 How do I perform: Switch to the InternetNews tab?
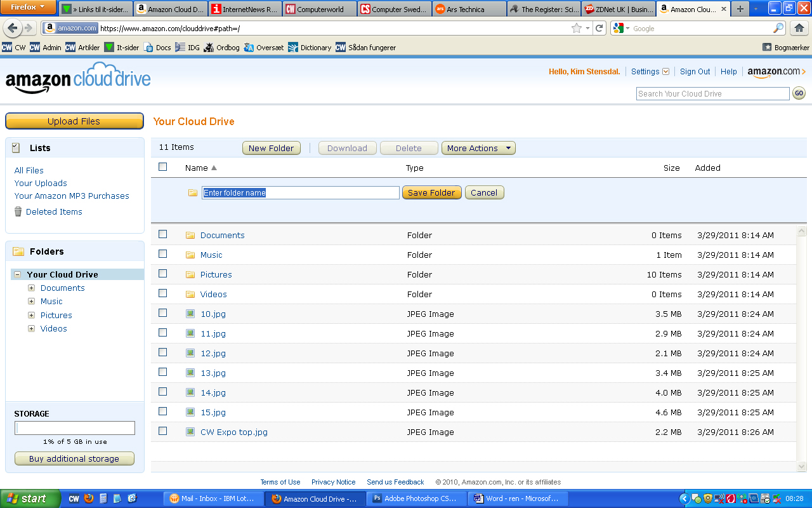245,9
